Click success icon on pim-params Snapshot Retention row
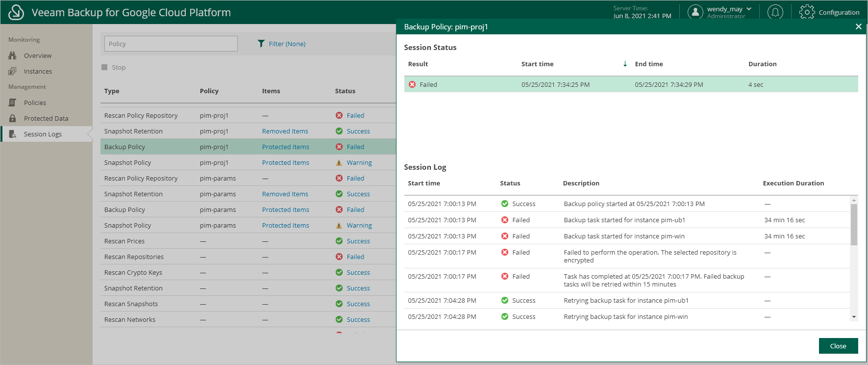Image resolution: width=868 pixels, height=365 pixels. 339,194
